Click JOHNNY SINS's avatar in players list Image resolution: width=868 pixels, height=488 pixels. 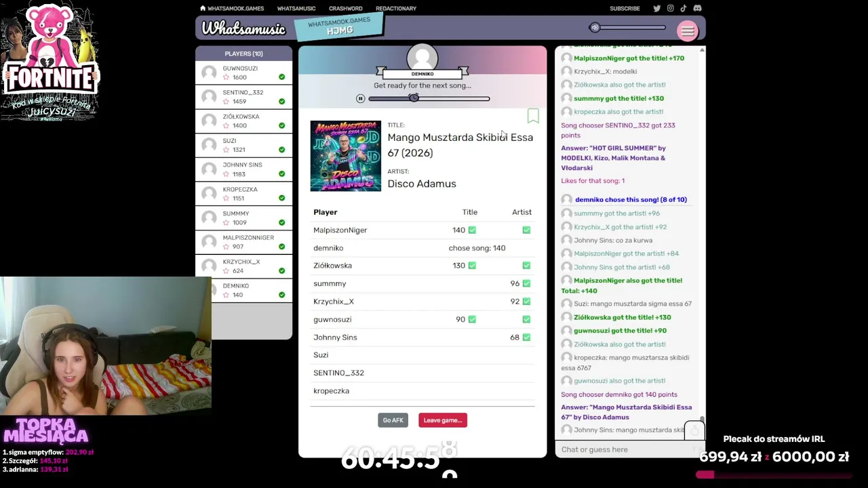(x=210, y=169)
